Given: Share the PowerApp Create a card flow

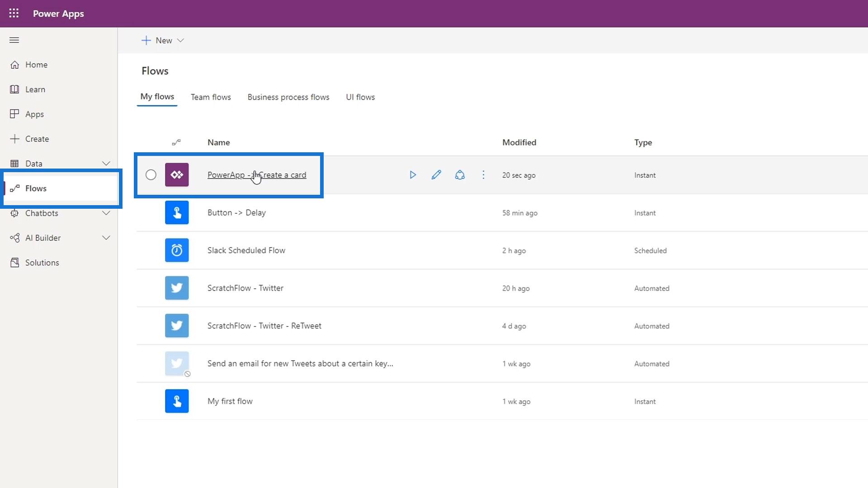Looking at the screenshot, I should (460, 175).
